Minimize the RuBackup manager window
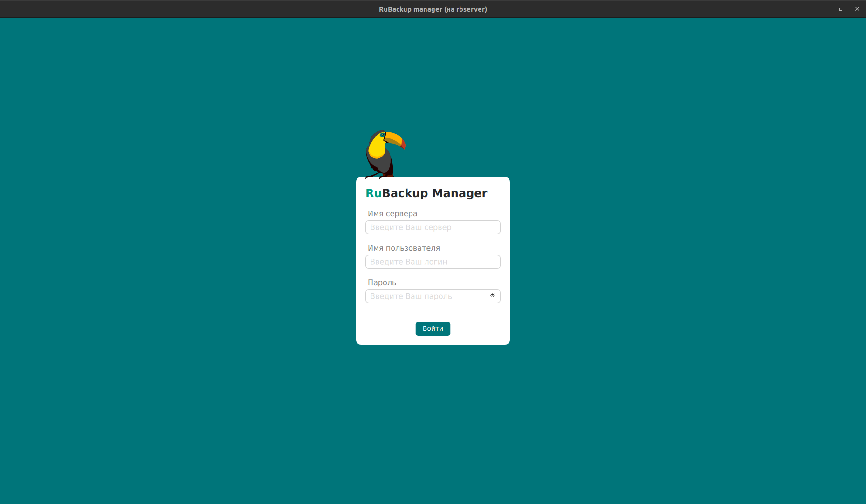 point(825,9)
